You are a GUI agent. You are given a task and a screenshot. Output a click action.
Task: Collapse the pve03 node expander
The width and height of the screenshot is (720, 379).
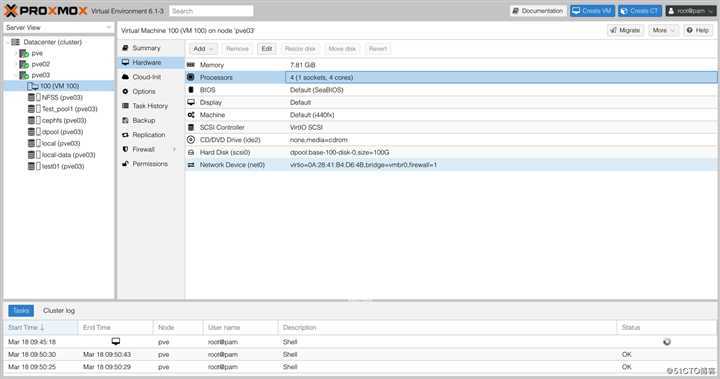(15, 75)
